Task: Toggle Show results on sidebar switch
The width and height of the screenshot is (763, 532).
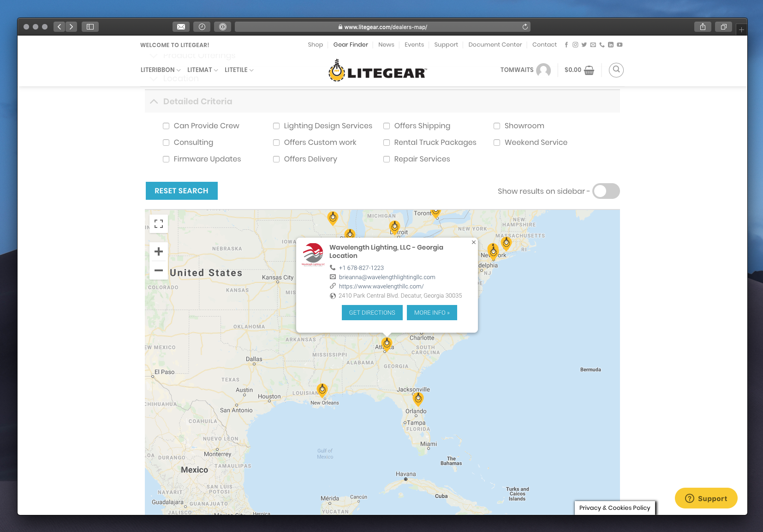Action: (x=606, y=191)
